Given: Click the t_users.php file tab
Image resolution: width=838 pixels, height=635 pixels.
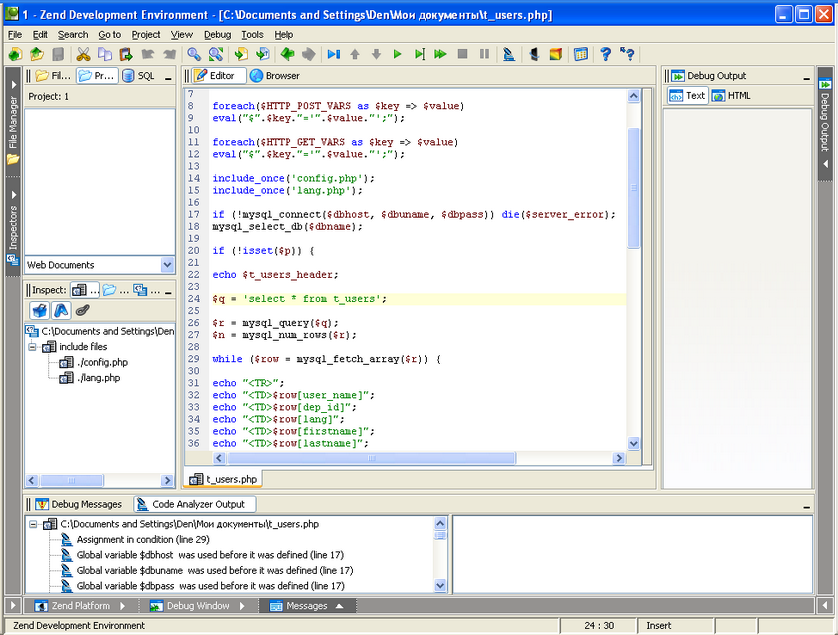Looking at the screenshot, I should pyautogui.click(x=223, y=479).
